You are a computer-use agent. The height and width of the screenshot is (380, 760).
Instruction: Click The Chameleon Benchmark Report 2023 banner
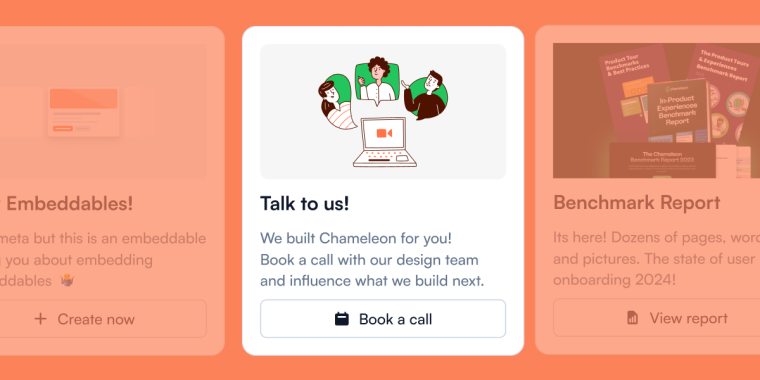[662, 160]
